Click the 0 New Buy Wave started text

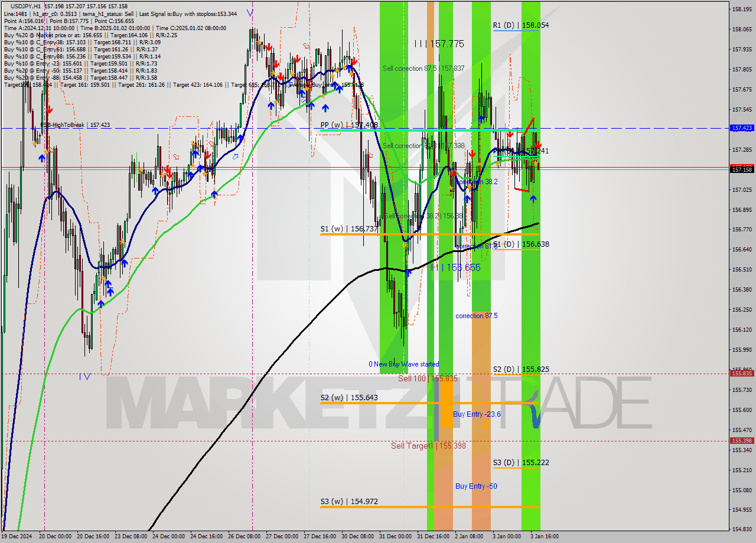click(404, 364)
